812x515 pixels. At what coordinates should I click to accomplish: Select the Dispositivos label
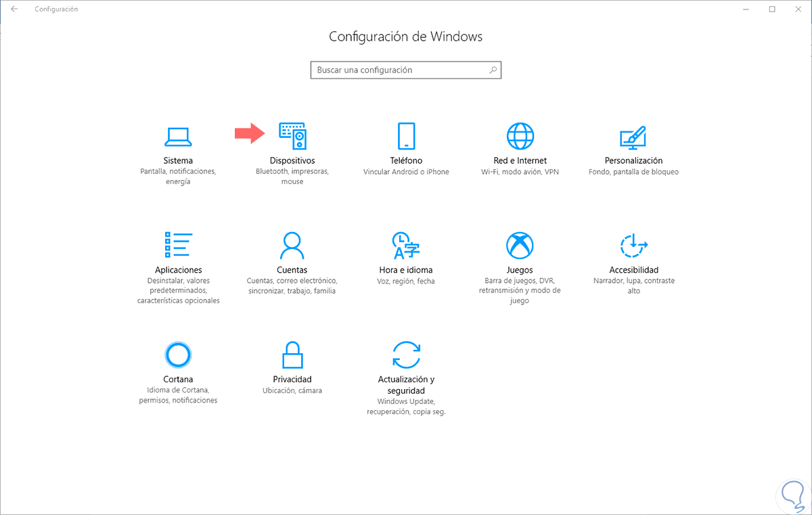pos(292,160)
